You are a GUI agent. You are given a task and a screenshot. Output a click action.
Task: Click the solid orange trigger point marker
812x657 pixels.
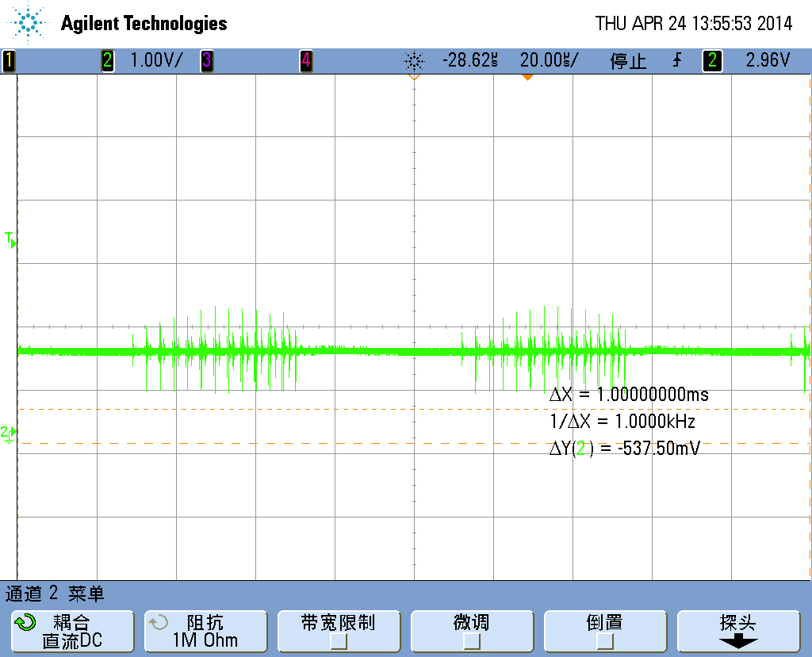tap(527, 78)
